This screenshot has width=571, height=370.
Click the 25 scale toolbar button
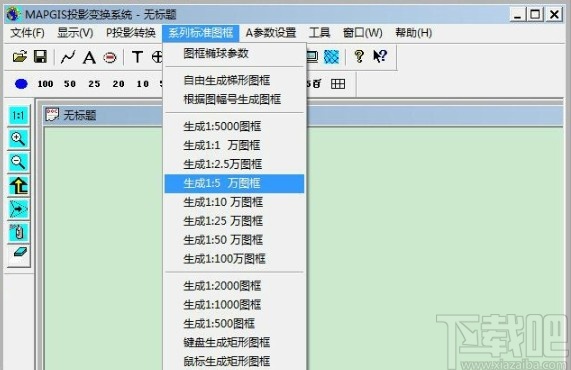94,84
